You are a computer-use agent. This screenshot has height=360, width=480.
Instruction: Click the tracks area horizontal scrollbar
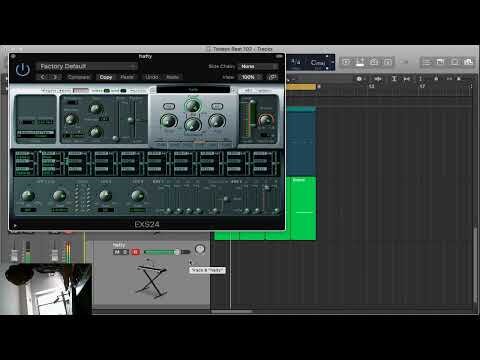232,312
